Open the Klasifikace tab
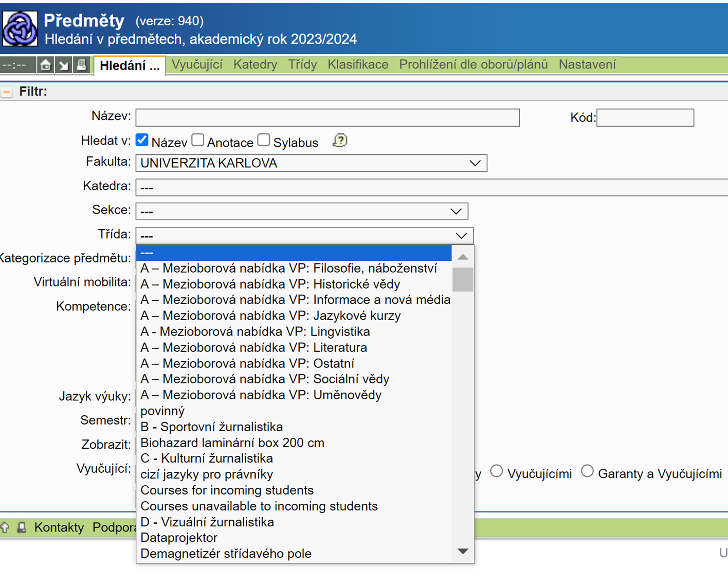The height and width of the screenshot is (584, 728). pyautogui.click(x=358, y=65)
